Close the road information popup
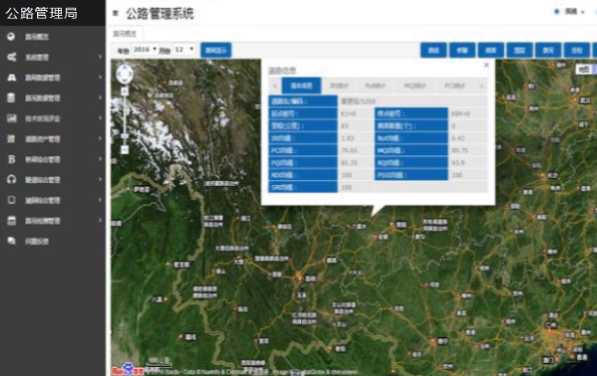The image size is (597, 376). (486, 65)
